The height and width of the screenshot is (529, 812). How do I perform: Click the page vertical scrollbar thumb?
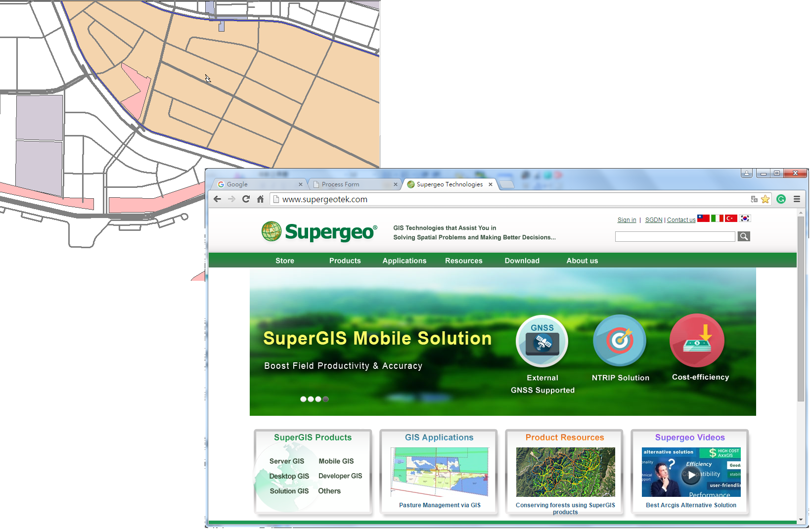[x=801, y=309]
